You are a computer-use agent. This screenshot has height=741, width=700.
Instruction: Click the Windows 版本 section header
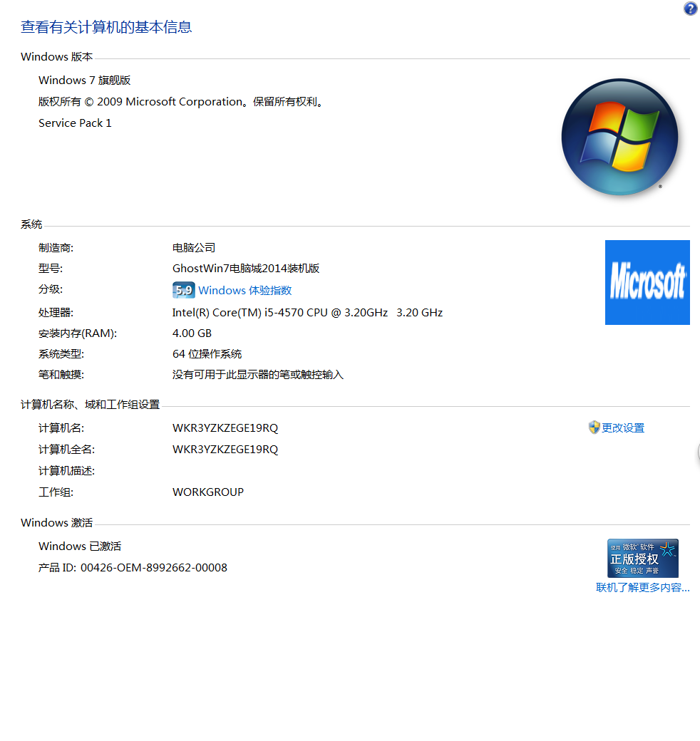click(x=57, y=57)
